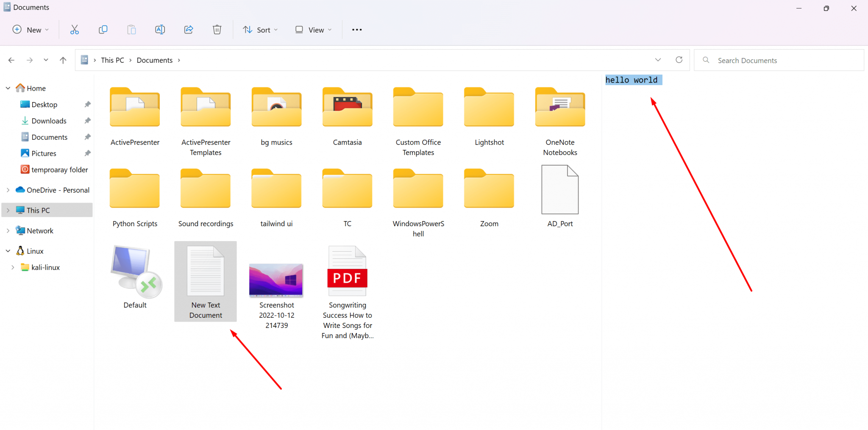Open the ActivePresenter folder
868x430 pixels.
pos(135,117)
